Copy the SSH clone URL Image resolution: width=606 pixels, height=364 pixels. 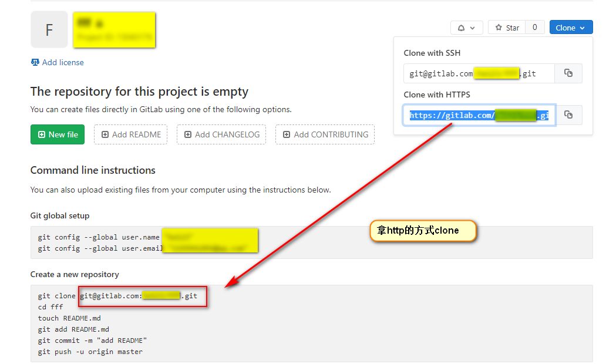(x=568, y=73)
